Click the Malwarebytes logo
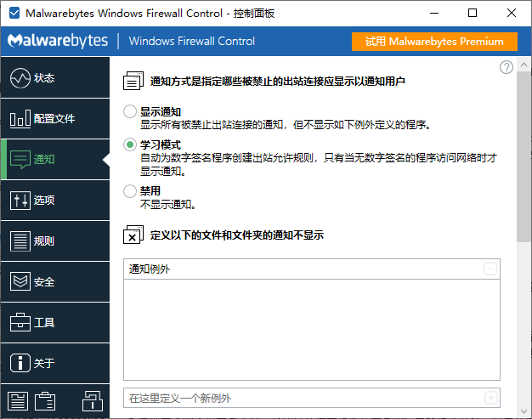Viewport: 532px width, 419px height. pyautogui.click(x=58, y=41)
